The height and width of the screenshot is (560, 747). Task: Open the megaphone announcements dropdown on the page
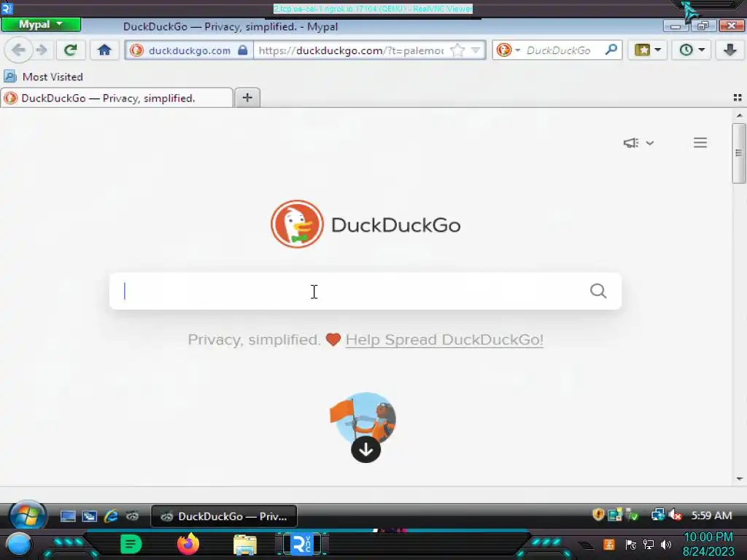coord(638,143)
